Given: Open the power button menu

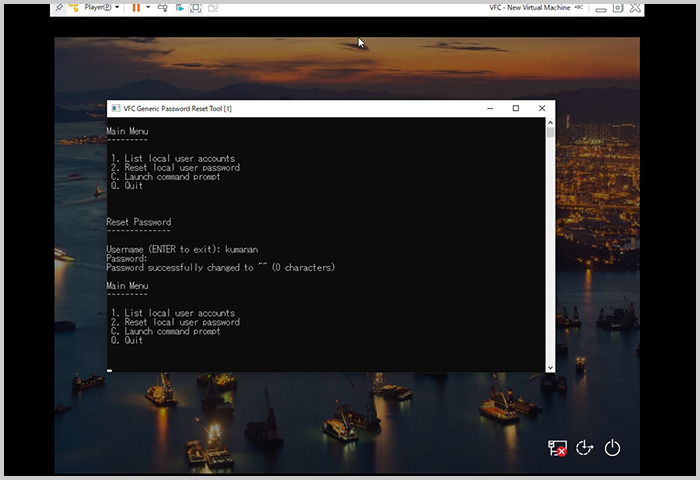Looking at the screenshot, I should pyautogui.click(x=612, y=448).
